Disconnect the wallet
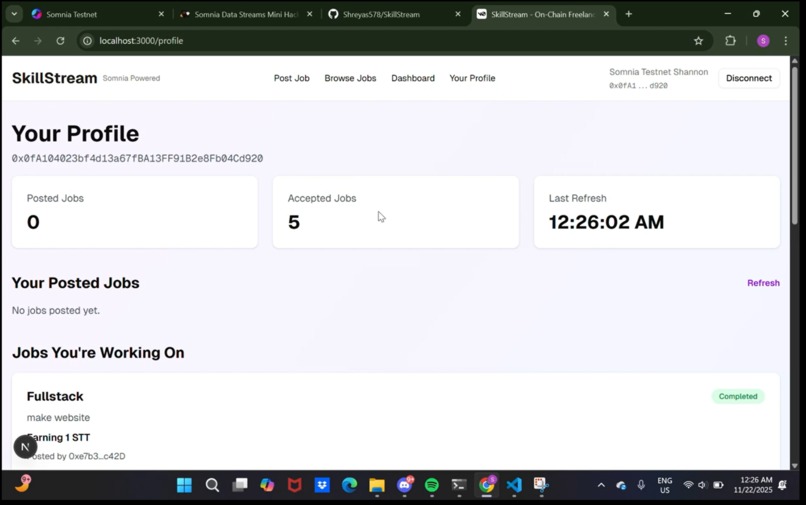This screenshot has width=806, height=505. 748,78
